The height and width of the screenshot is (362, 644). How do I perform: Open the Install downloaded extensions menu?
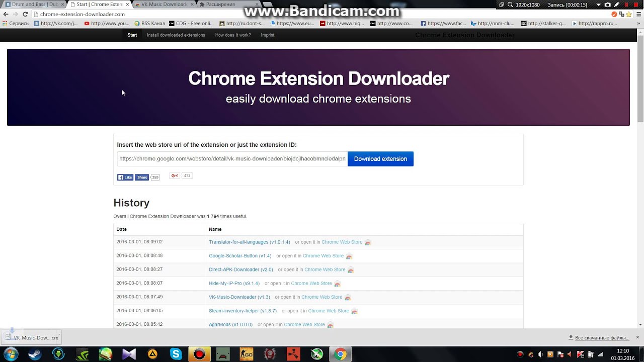tap(176, 35)
